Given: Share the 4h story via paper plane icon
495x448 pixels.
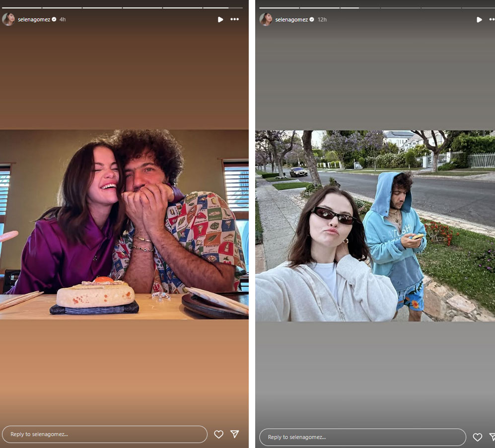Looking at the screenshot, I should (235, 434).
